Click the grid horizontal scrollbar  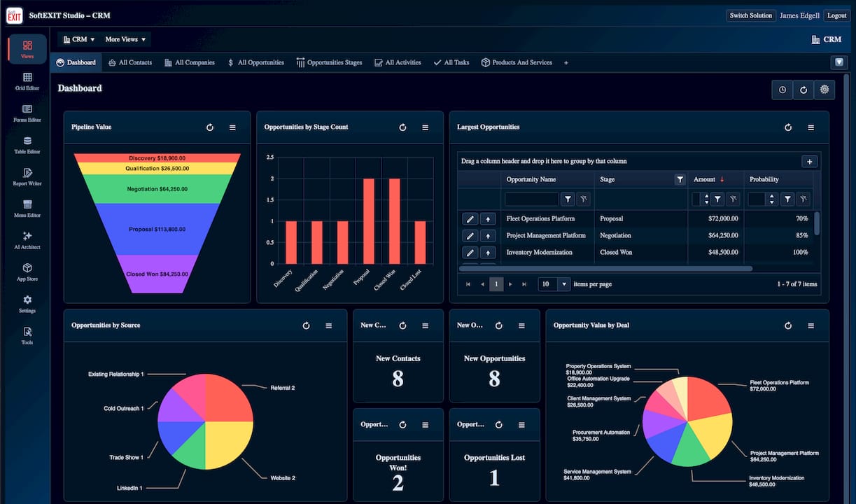point(605,268)
